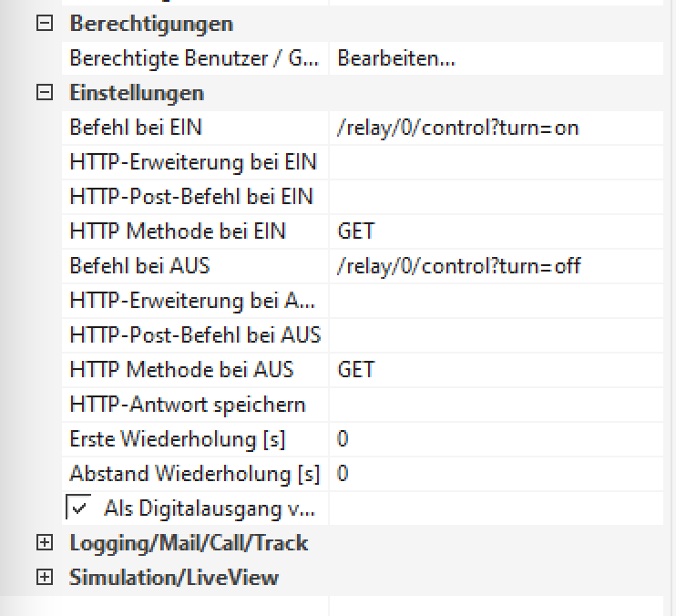Open HTTP Methode bei AUS GET value
Viewport: 676px width, 616px height.
tap(495, 370)
